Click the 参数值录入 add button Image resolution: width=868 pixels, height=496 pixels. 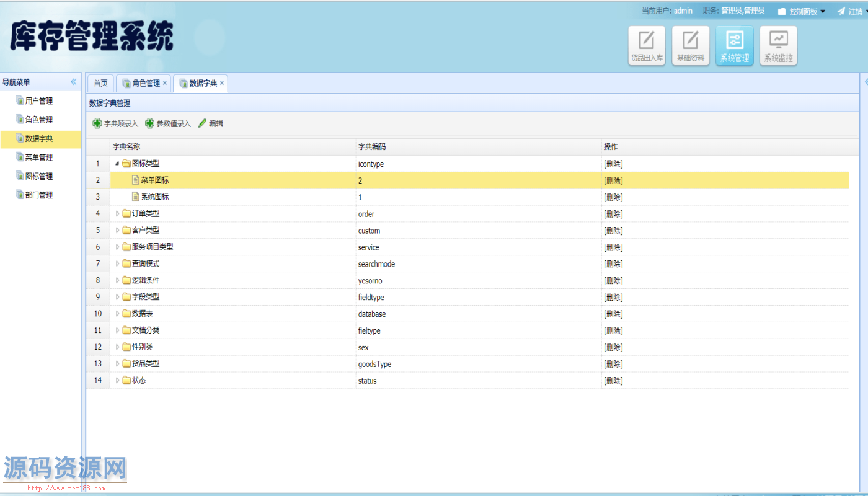click(168, 123)
